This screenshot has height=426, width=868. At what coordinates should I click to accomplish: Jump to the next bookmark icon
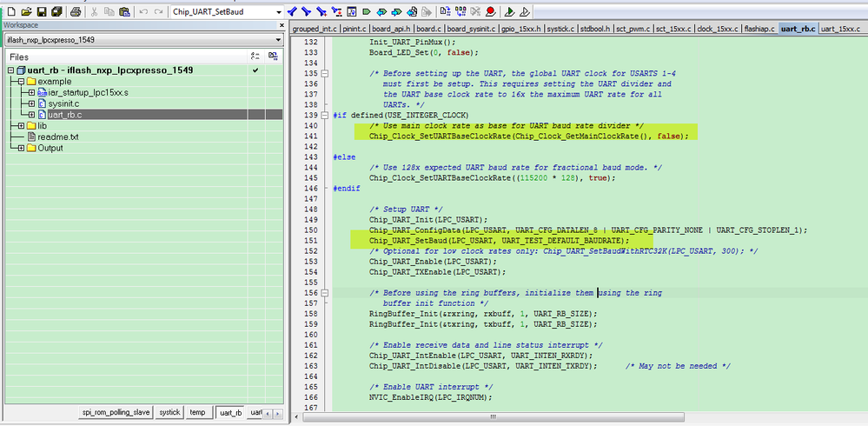(x=396, y=11)
